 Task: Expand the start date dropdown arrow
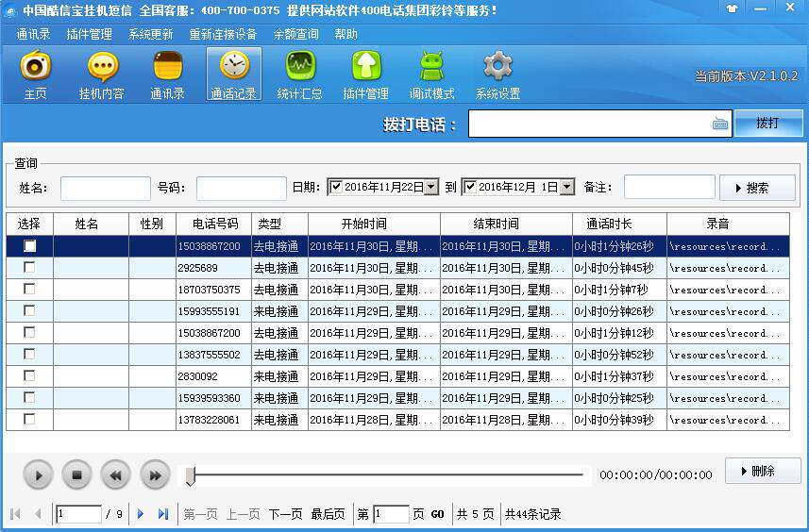click(431, 187)
